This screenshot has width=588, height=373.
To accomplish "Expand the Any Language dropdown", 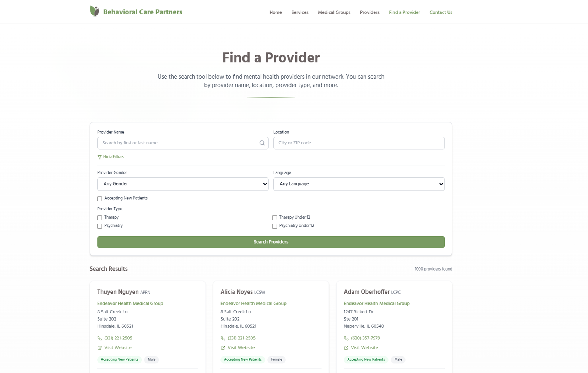I will [359, 184].
